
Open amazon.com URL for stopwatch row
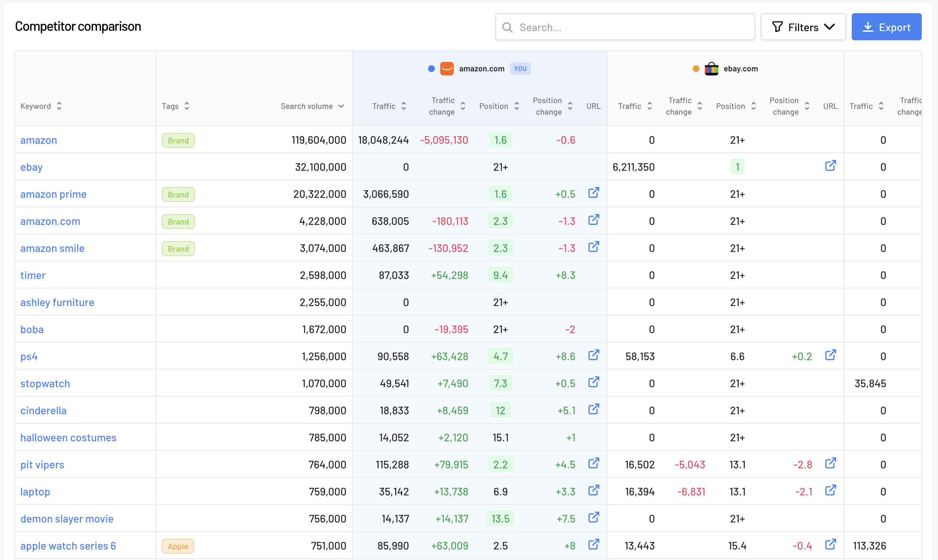pos(593,382)
